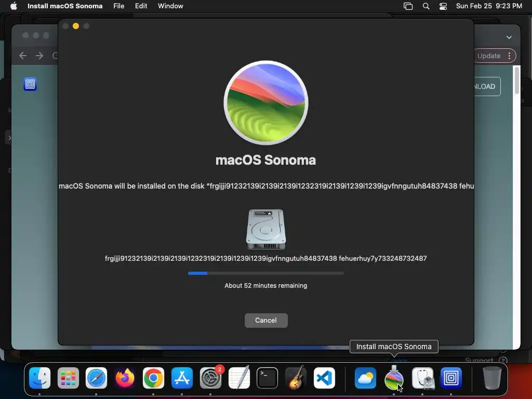Click the macOS Sonoma logo image
Screen dimensions: 532x399
click(266, 103)
